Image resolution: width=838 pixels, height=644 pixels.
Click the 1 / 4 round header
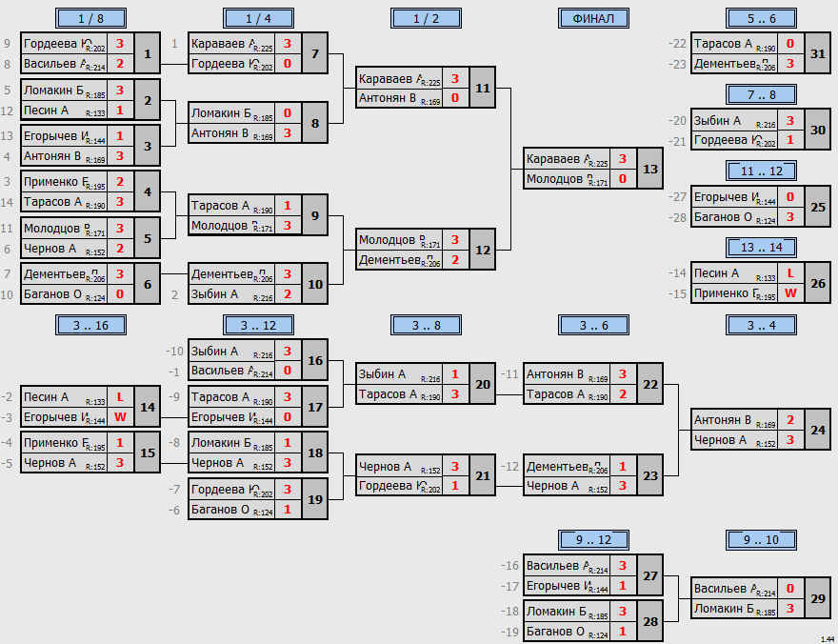click(x=259, y=18)
